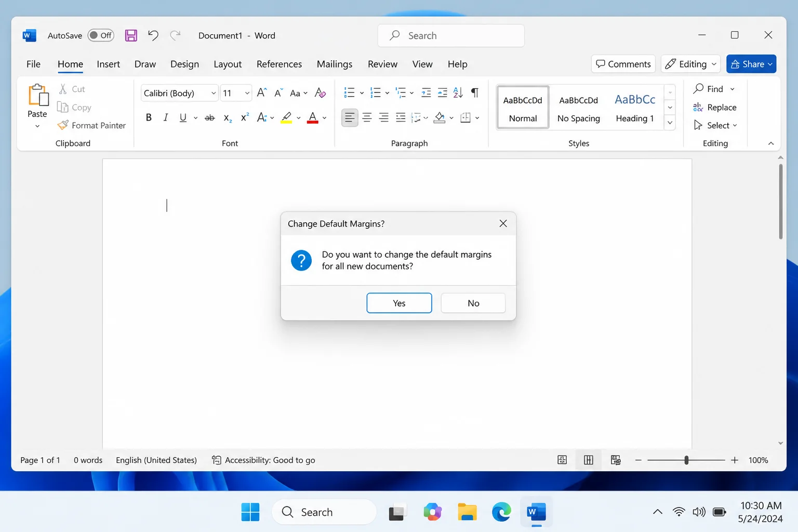This screenshot has height=532, width=798.
Task: Click the Redo arrow icon
Action: coord(176,35)
